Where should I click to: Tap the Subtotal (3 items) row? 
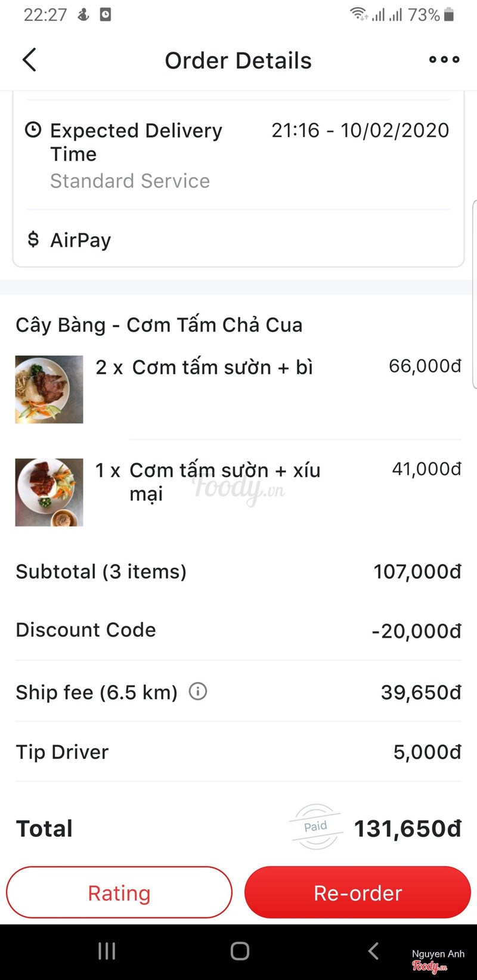pyautogui.click(x=238, y=572)
